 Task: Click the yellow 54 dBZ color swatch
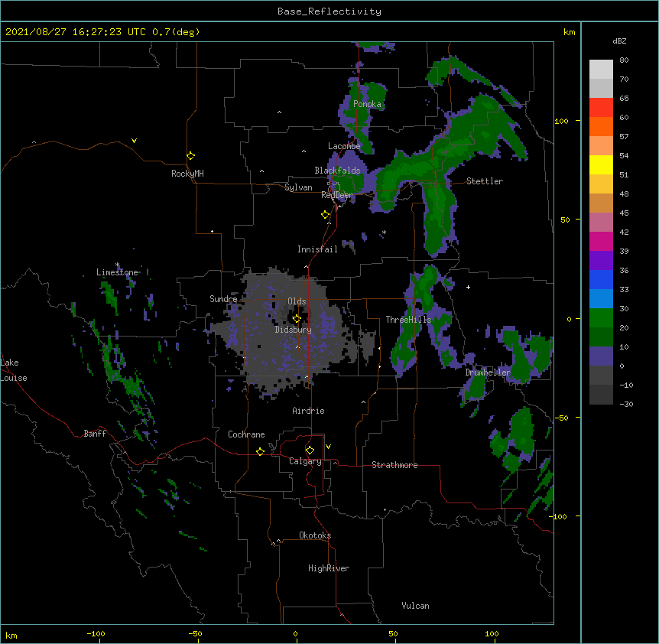pos(601,164)
